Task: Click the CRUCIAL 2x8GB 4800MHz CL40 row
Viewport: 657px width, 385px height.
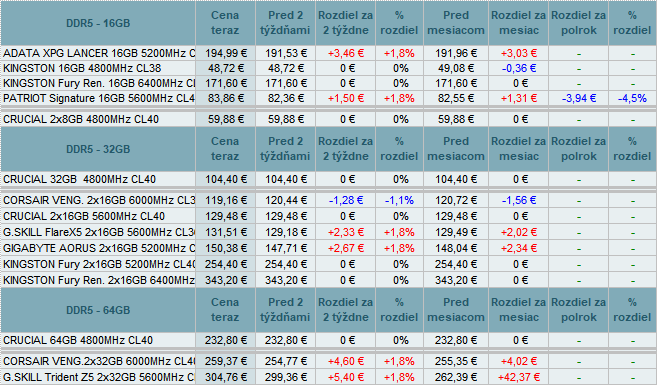Action: (x=328, y=119)
